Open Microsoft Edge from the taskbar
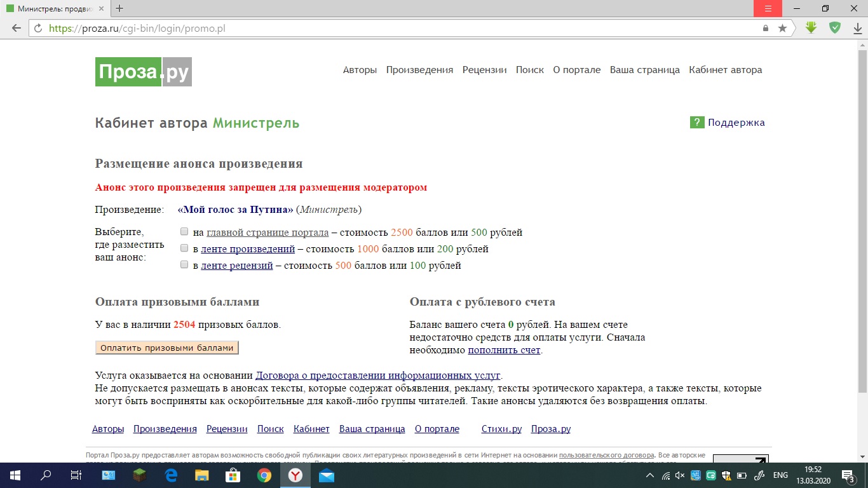Viewport: 868px width, 488px height. pyautogui.click(x=170, y=475)
